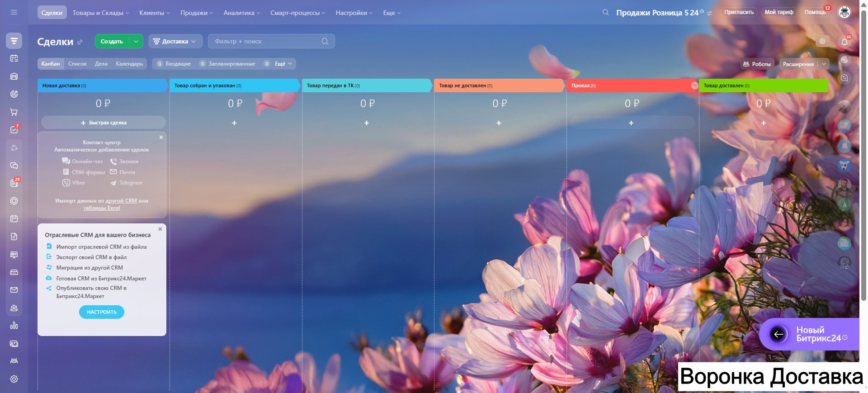Follow the таблицы Excel import link
The image size is (868, 393).
point(102,208)
